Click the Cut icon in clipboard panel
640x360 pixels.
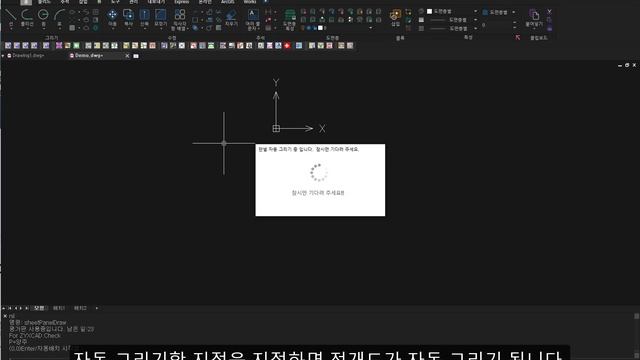point(549,12)
